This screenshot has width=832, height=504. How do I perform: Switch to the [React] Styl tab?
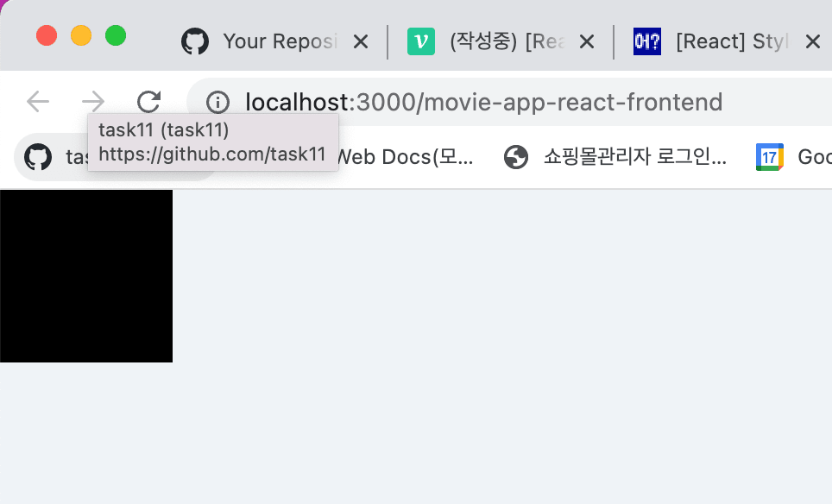pyautogui.click(x=732, y=41)
